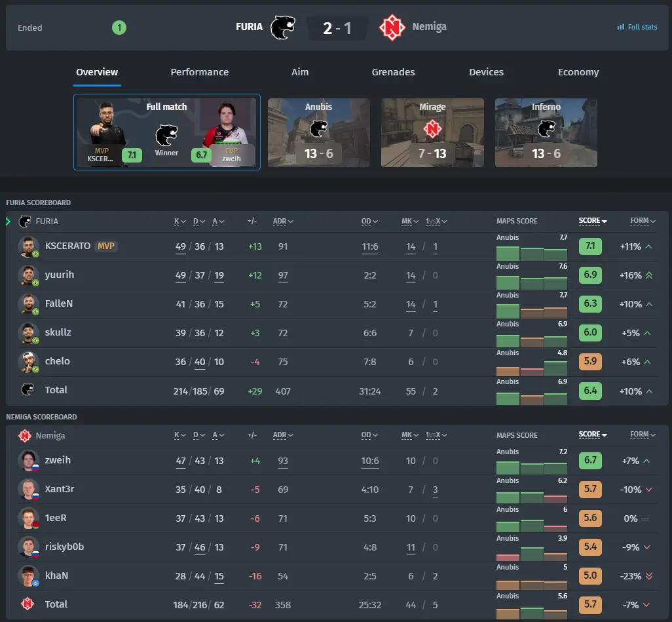The height and width of the screenshot is (622, 672).
Task: Click KSCERATO's player avatar
Action: pyautogui.click(x=28, y=246)
